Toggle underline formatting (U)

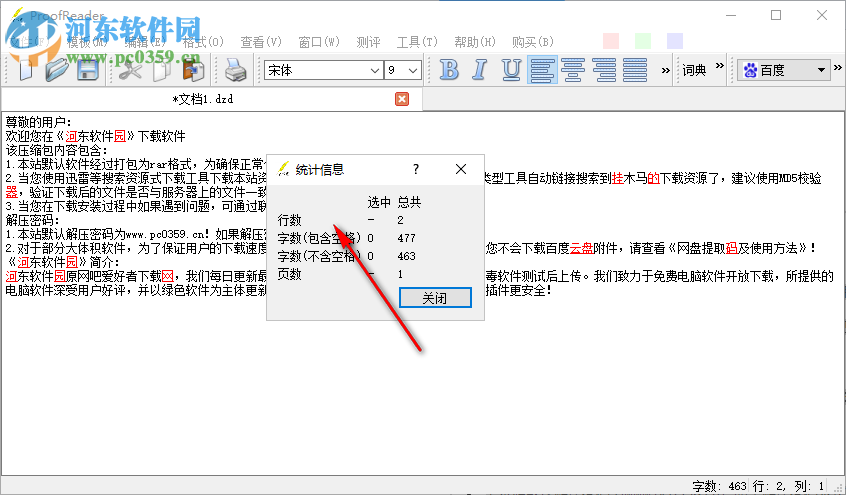pos(511,70)
